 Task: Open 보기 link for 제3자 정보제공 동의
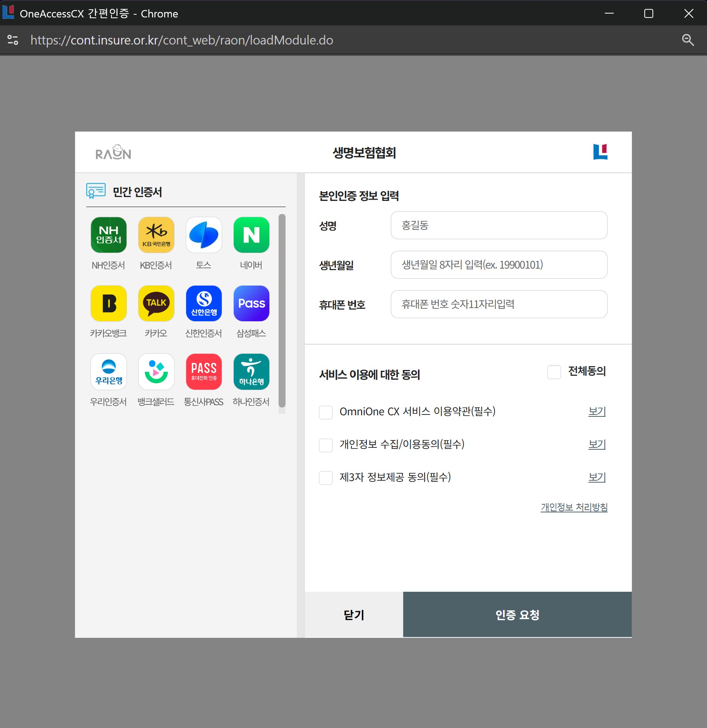[x=597, y=477]
